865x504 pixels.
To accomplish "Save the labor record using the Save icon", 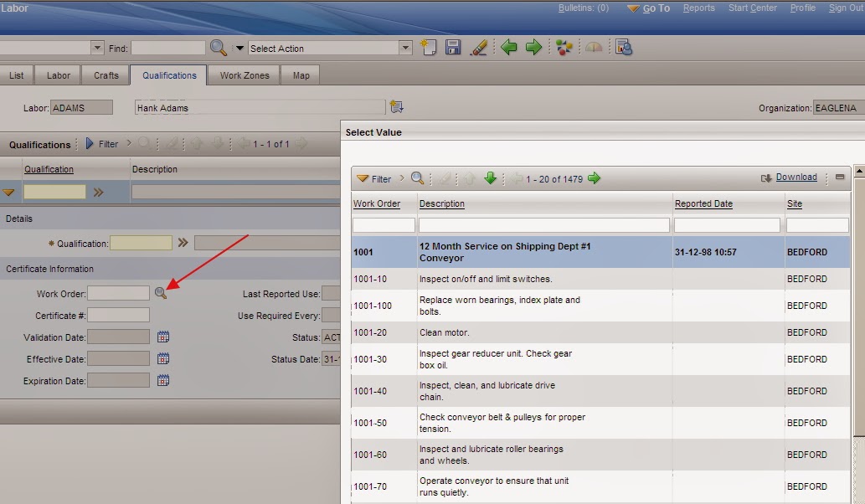I will click(x=453, y=47).
